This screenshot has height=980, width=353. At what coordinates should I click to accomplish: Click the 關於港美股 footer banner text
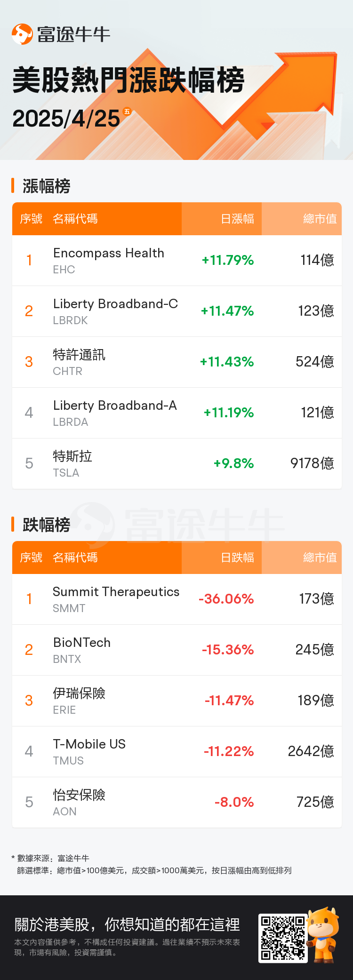point(127,924)
